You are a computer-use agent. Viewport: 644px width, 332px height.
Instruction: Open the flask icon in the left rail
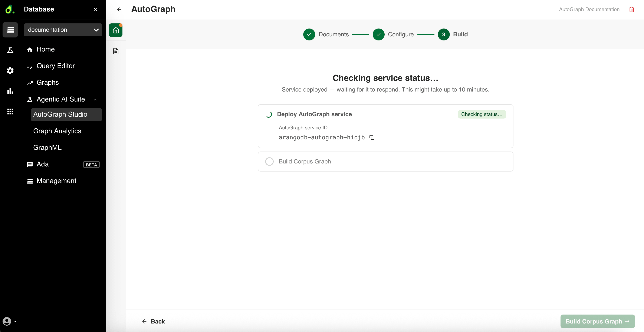[x=10, y=50]
